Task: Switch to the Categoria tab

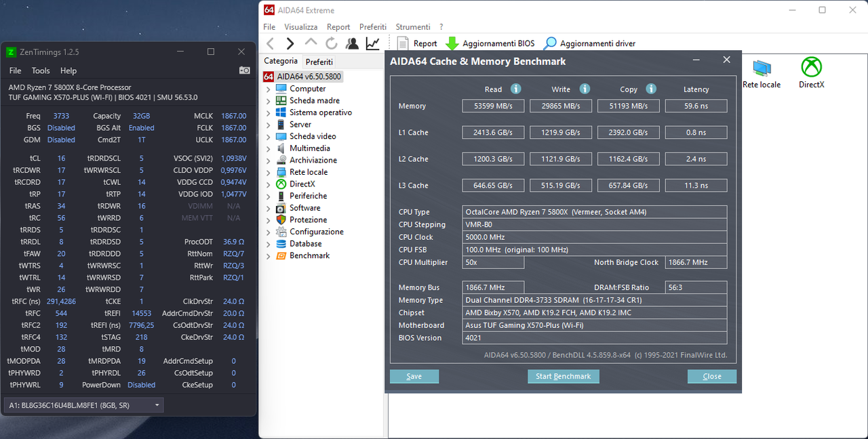Action: coord(281,61)
